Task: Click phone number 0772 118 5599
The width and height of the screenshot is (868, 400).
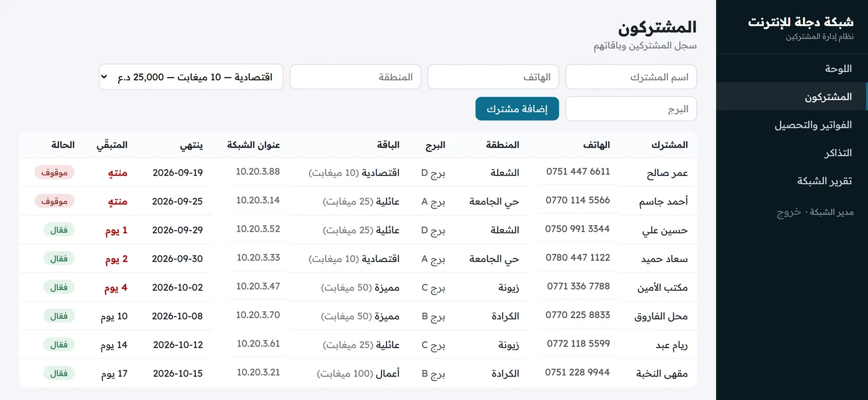Action: (x=579, y=343)
